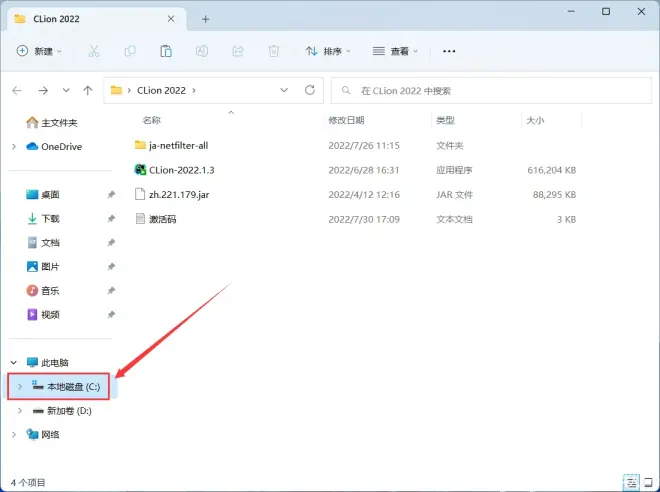
Task: Open 音乐 in quick access
Action: click(43, 290)
